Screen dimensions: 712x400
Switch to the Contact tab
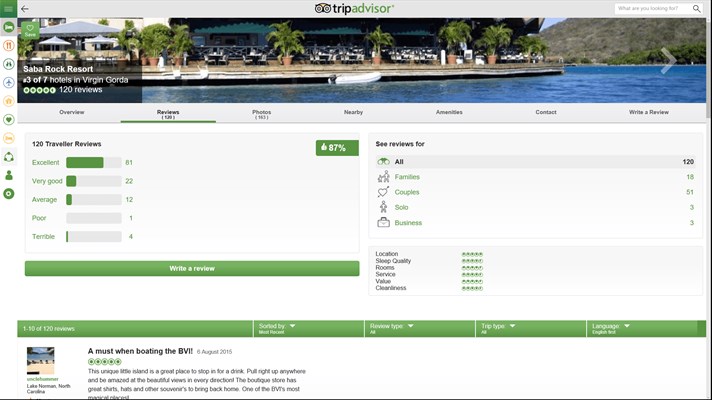546,112
